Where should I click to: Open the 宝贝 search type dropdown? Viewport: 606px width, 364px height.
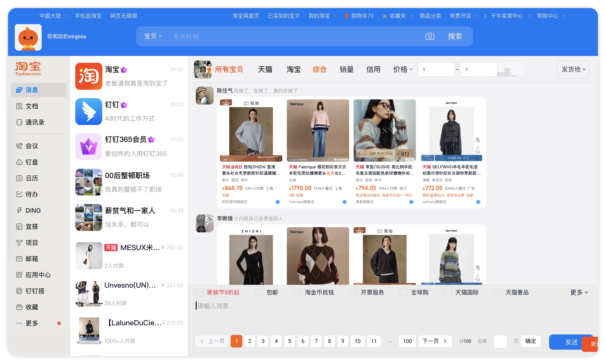coord(153,36)
